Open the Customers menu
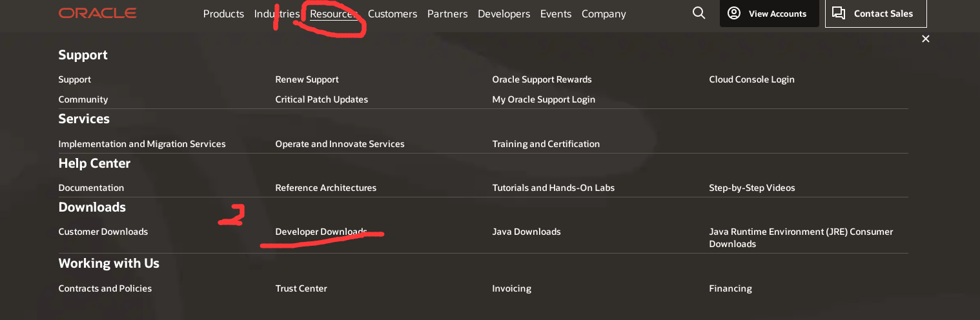Screen dimensions: 980x320 click(x=393, y=14)
